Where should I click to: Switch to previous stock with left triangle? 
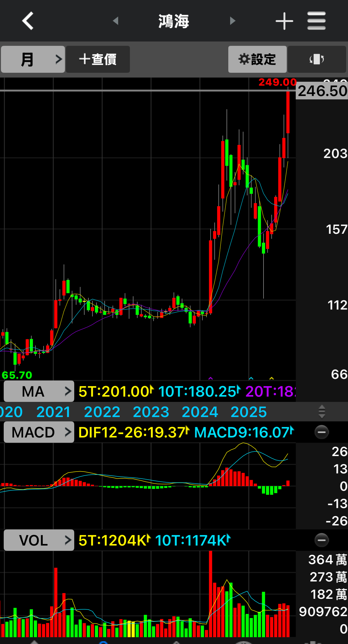[116, 21]
